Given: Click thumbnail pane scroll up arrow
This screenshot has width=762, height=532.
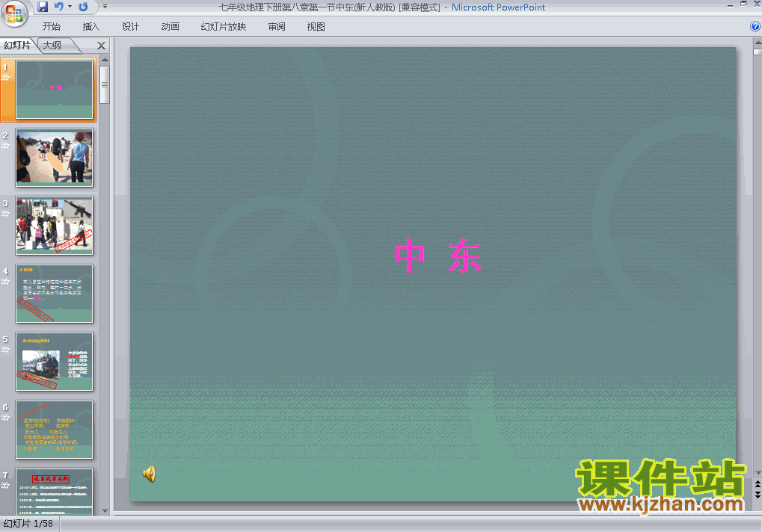Looking at the screenshot, I should click(105, 60).
